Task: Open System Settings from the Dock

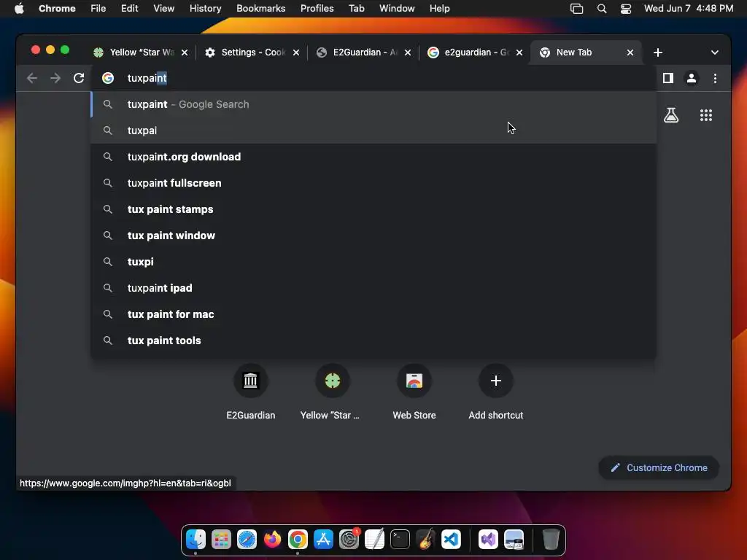Action: point(349,540)
